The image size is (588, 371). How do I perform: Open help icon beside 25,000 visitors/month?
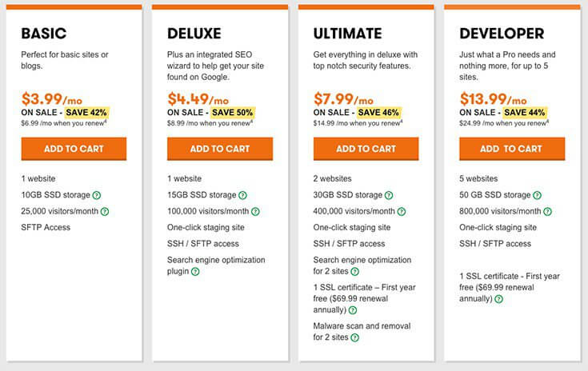tap(105, 212)
